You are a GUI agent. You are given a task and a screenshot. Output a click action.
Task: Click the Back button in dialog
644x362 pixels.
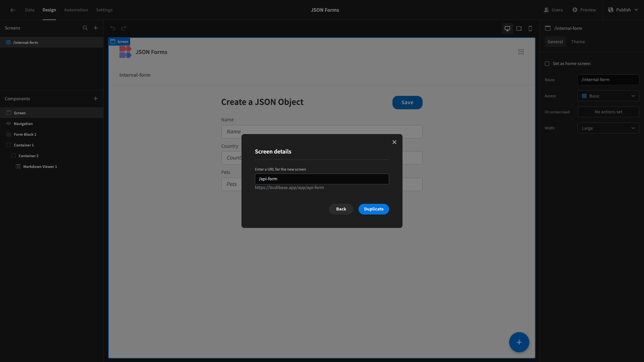point(341,209)
